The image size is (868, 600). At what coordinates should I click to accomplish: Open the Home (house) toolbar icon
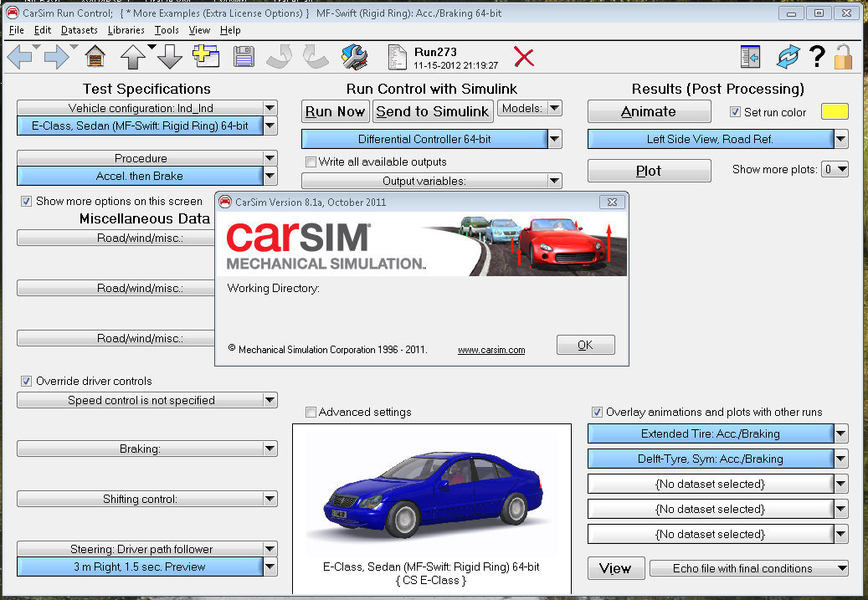coord(95,56)
